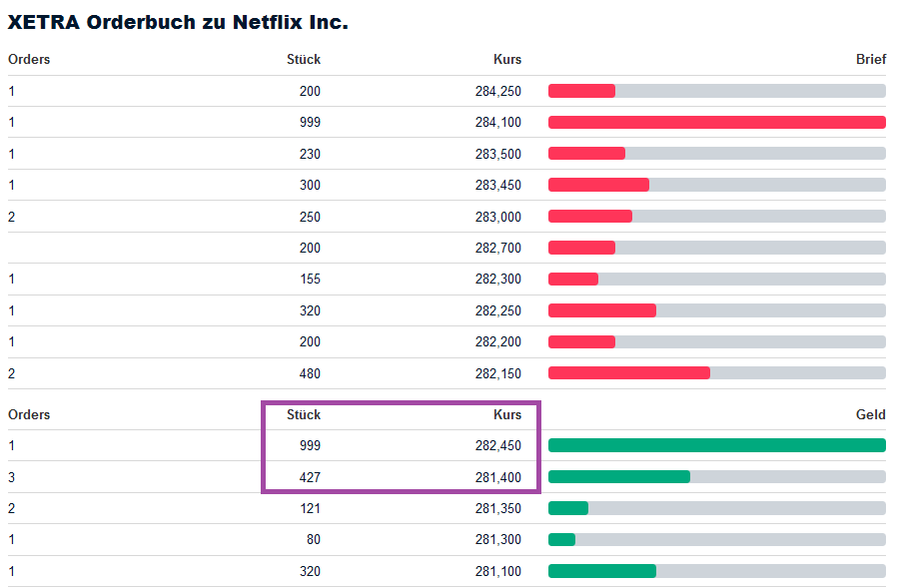The width and height of the screenshot is (899, 588).
Task: Click the ask price 282,700
Action: pyautogui.click(x=497, y=248)
